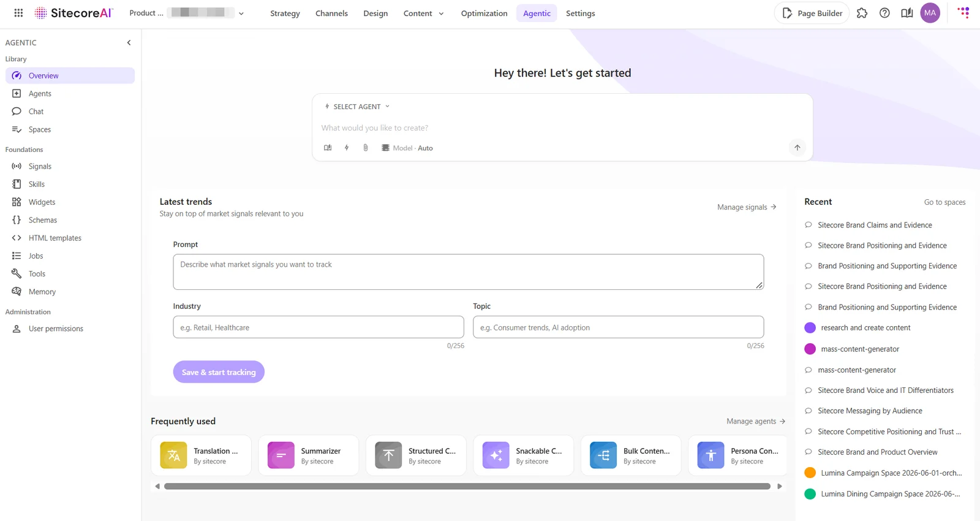Image resolution: width=980 pixels, height=521 pixels.
Task: Open the Persona Con... agent card
Action: (737, 455)
